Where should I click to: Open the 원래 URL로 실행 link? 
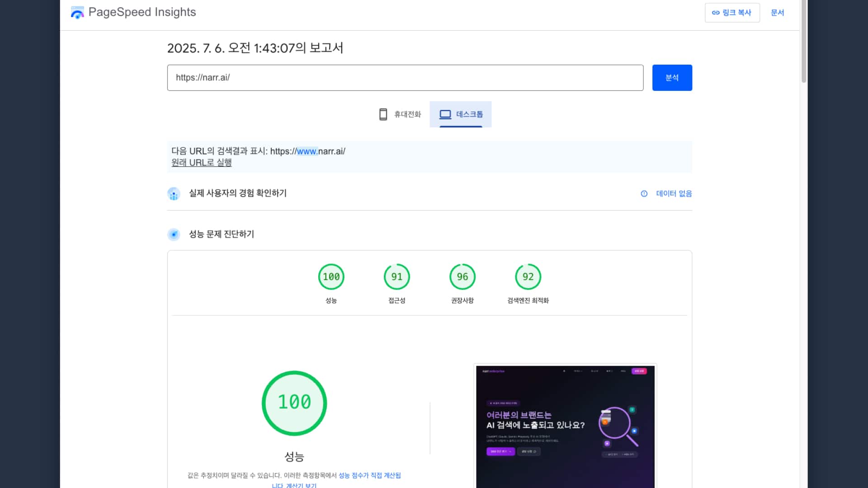202,162
